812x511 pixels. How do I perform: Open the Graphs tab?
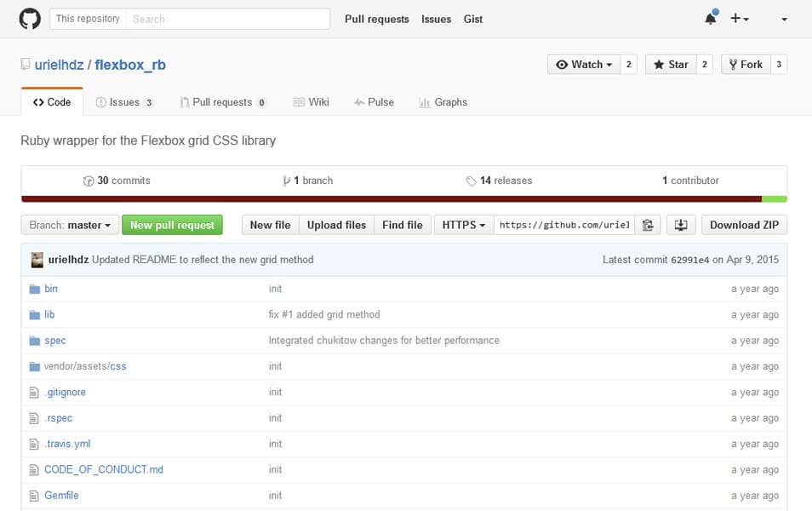pos(443,102)
